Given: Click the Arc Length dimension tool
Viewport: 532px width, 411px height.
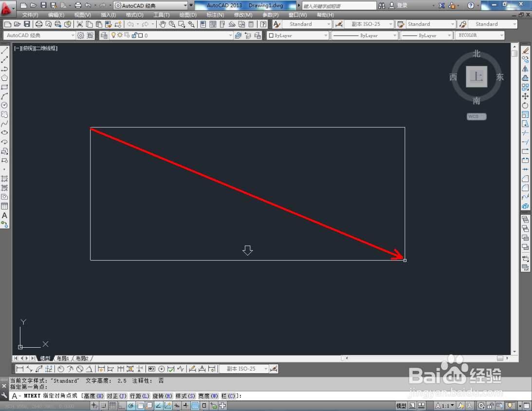Looking at the screenshot, I should tap(39, 369).
